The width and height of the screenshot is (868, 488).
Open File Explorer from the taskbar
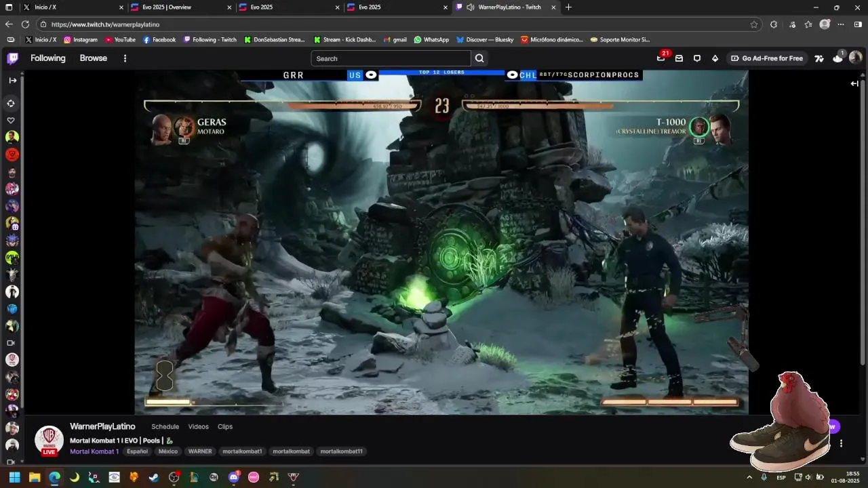[x=35, y=477]
